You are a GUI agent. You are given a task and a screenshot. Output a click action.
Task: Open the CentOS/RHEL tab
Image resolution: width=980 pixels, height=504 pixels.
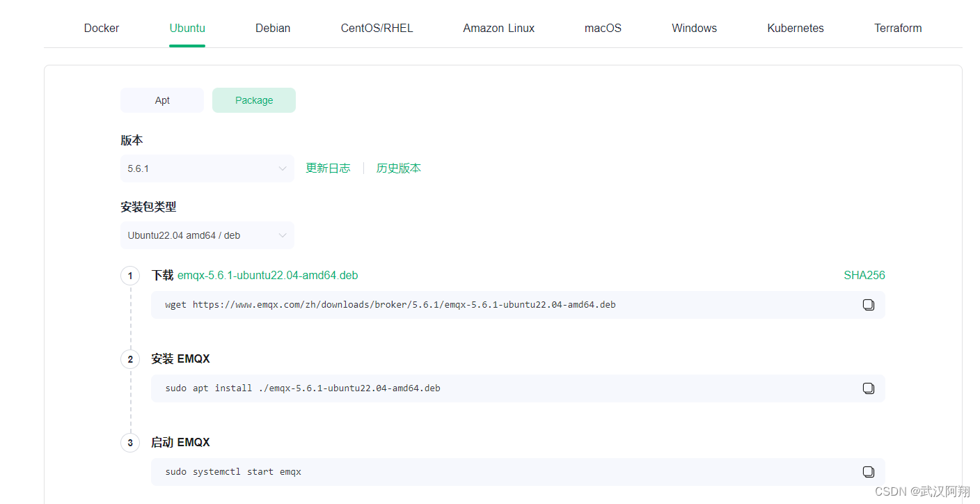point(377,29)
